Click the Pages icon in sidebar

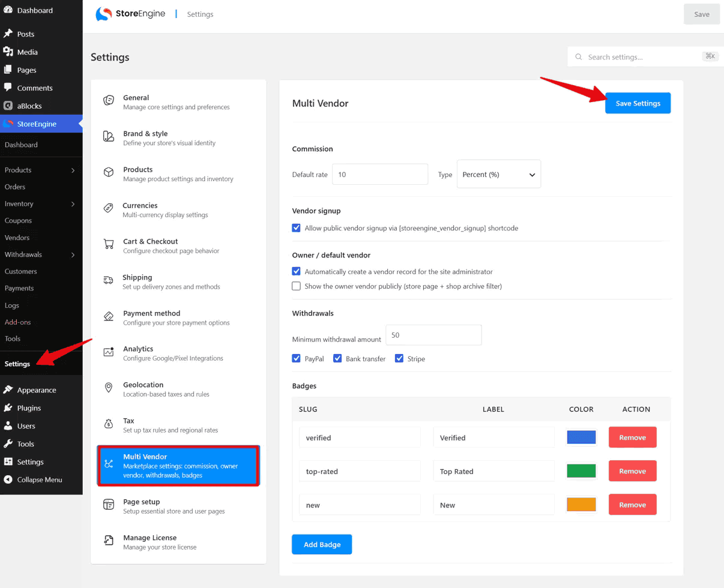point(8,70)
